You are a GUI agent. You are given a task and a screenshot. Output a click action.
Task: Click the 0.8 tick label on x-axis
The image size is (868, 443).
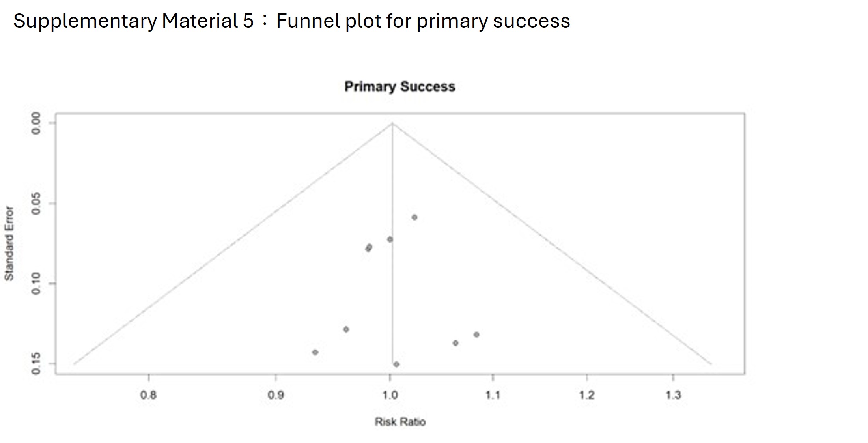coord(148,395)
